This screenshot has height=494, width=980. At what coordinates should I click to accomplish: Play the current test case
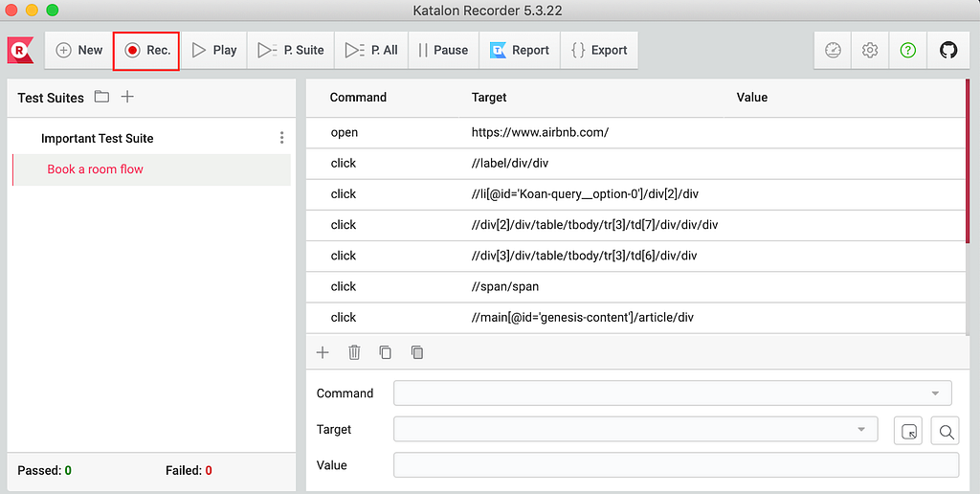point(213,50)
